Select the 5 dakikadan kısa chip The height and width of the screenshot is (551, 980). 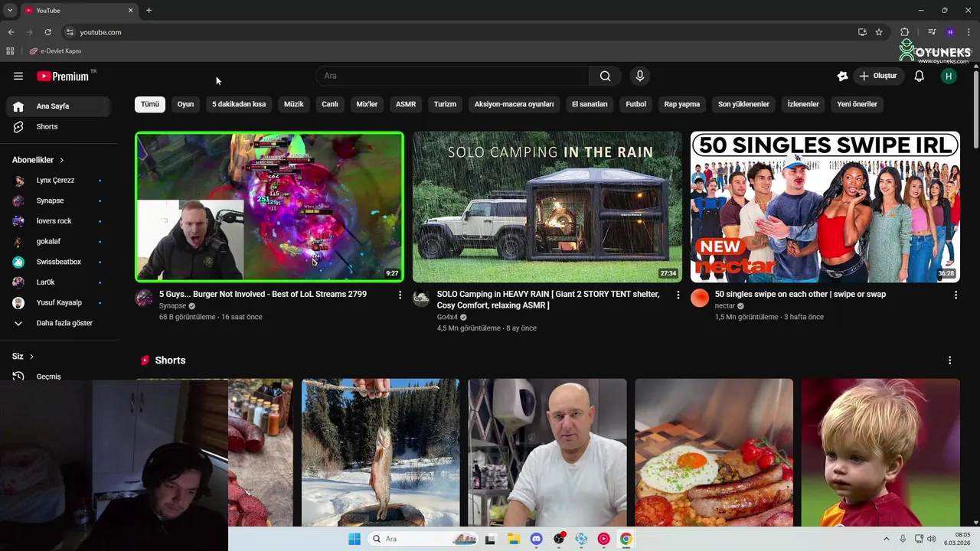[239, 104]
